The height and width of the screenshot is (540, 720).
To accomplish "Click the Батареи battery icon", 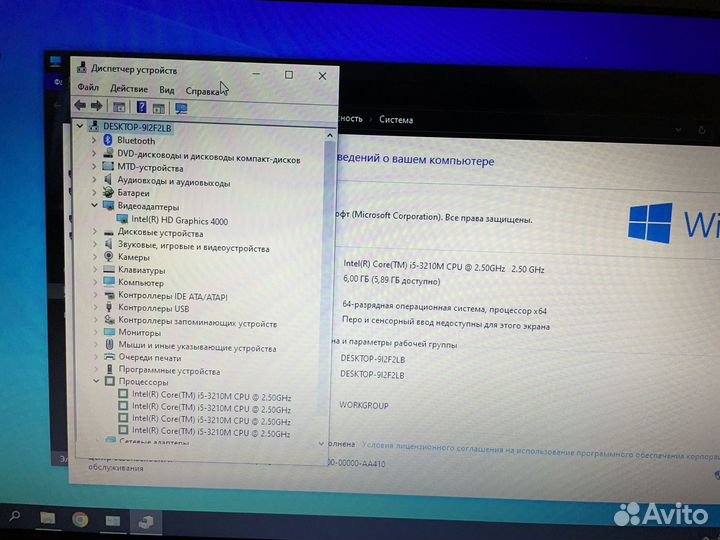I will coord(108,192).
